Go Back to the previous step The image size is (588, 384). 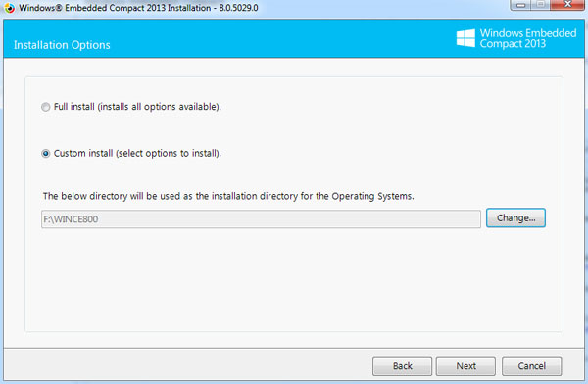pyautogui.click(x=402, y=366)
